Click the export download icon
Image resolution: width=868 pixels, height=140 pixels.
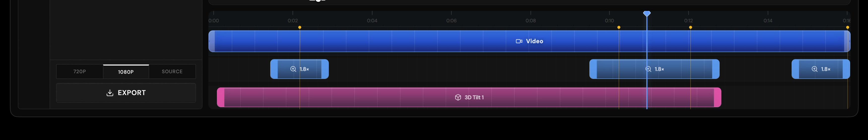pos(110,93)
